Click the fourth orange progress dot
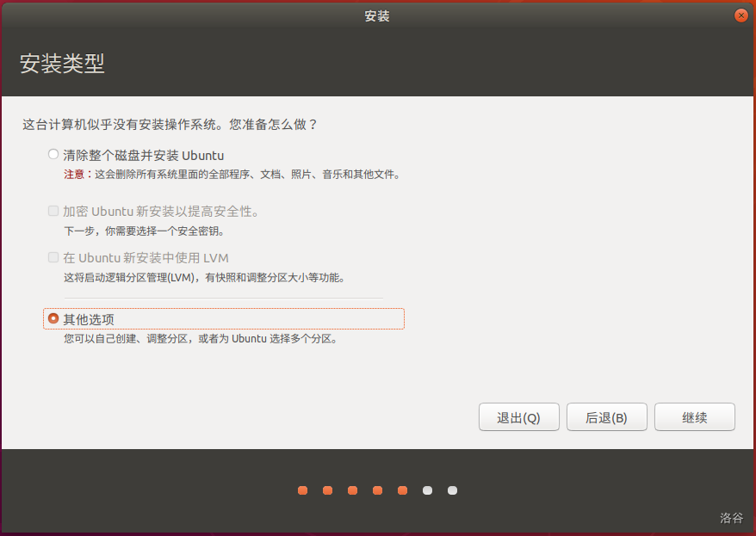756x536 pixels. [378, 490]
